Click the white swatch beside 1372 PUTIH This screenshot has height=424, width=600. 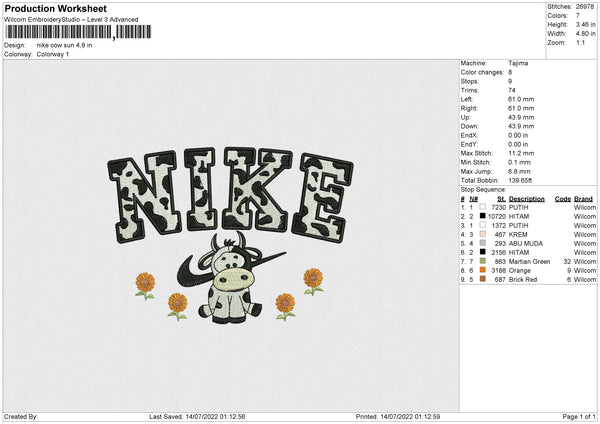pos(483,225)
